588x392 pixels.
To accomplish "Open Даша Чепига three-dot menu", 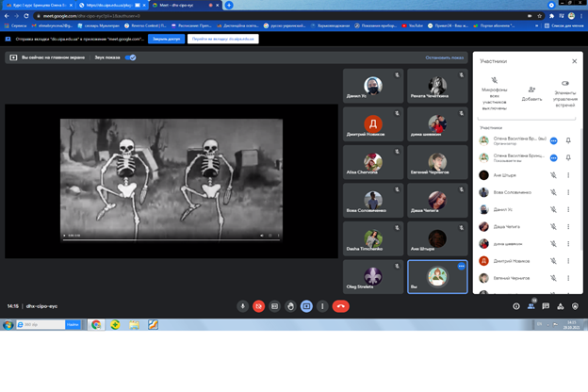I will [568, 226].
